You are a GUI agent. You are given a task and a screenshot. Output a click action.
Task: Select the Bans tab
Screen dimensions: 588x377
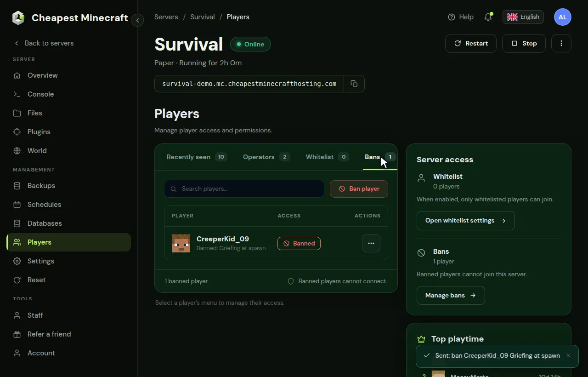pyautogui.click(x=380, y=157)
